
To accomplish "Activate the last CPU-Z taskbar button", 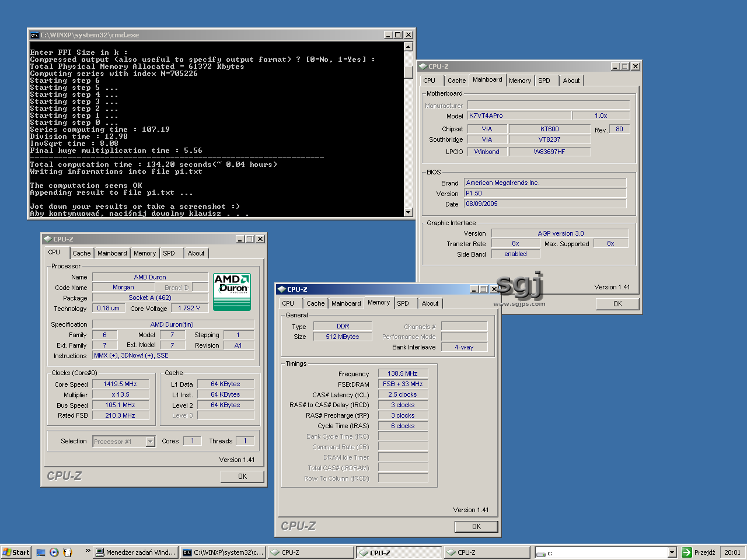I will point(487,552).
